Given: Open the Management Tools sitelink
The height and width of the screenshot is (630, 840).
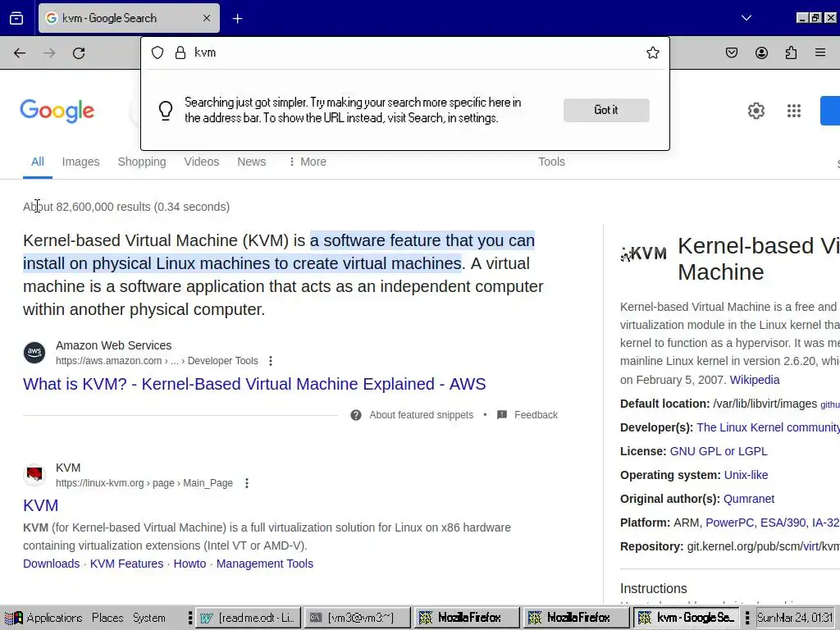Looking at the screenshot, I should pos(265,564).
